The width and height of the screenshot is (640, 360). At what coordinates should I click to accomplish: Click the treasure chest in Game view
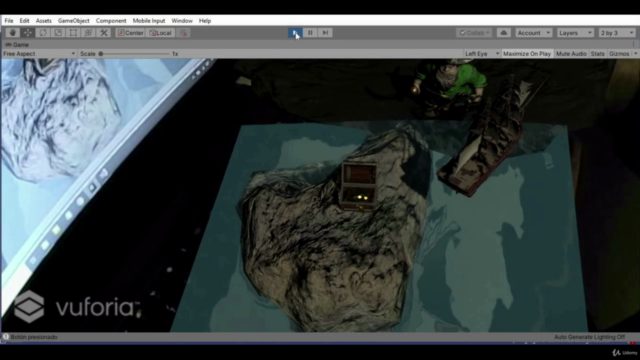tap(358, 187)
